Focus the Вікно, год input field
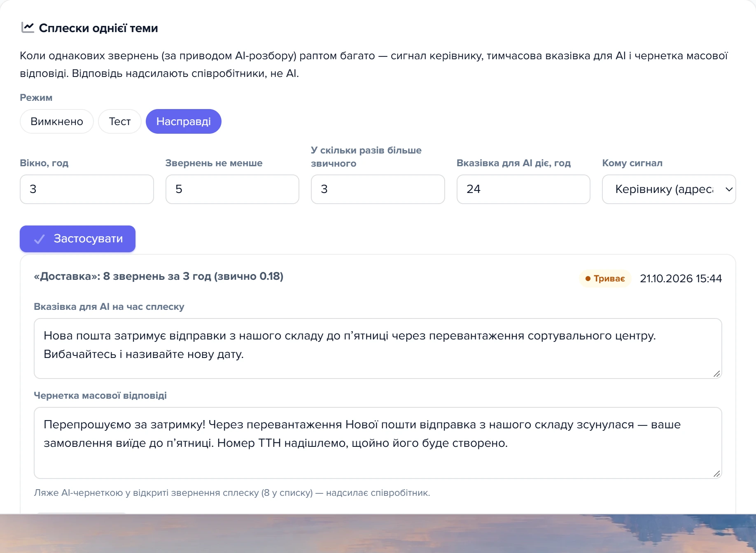 pyautogui.click(x=87, y=189)
